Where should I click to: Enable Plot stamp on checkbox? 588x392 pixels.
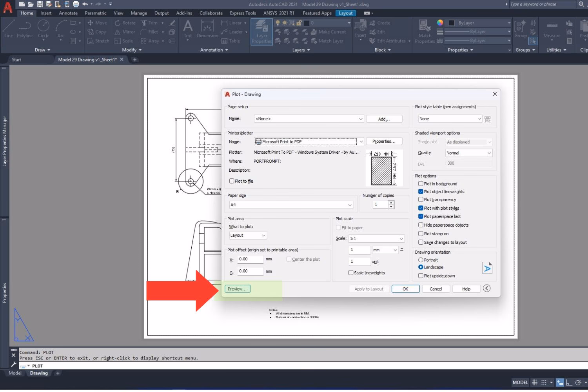pyautogui.click(x=421, y=234)
